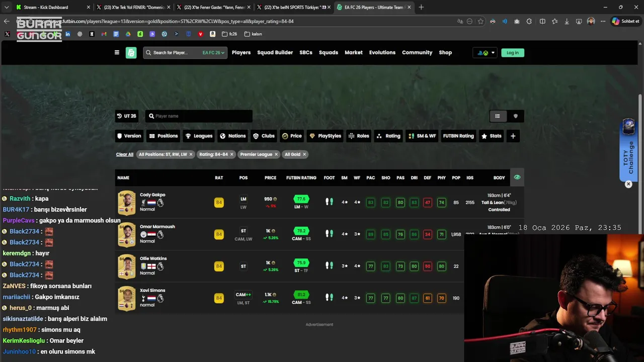This screenshot has height=362, width=644.
Task: Open the SM & WF filter
Action: (422, 136)
